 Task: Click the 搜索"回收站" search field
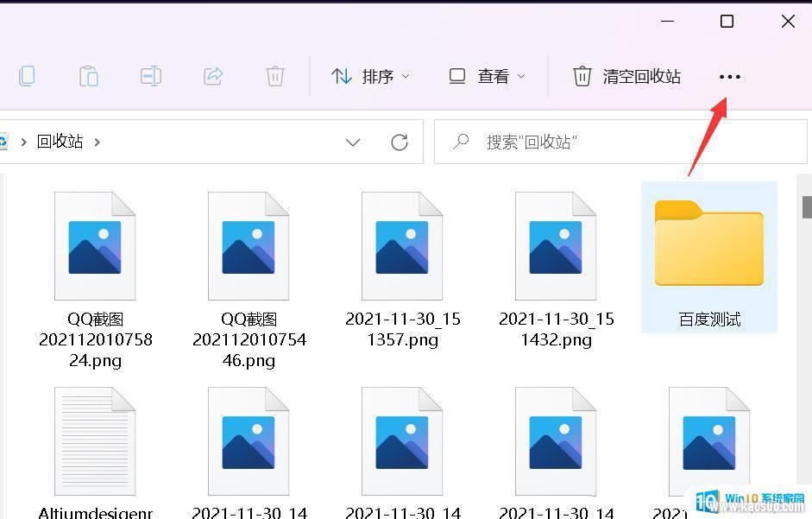pyautogui.click(x=620, y=142)
